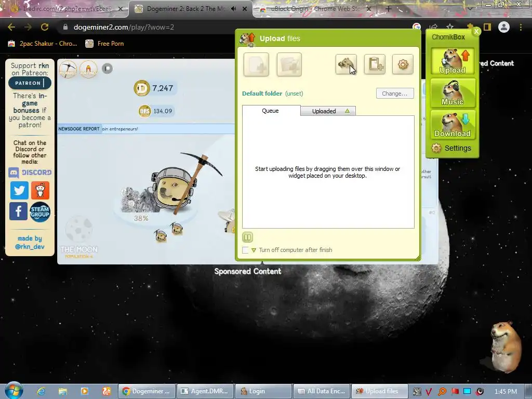Open the Chrome profile avatar
The image size is (532, 399).
pyautogui.click(x=504, y=27)
